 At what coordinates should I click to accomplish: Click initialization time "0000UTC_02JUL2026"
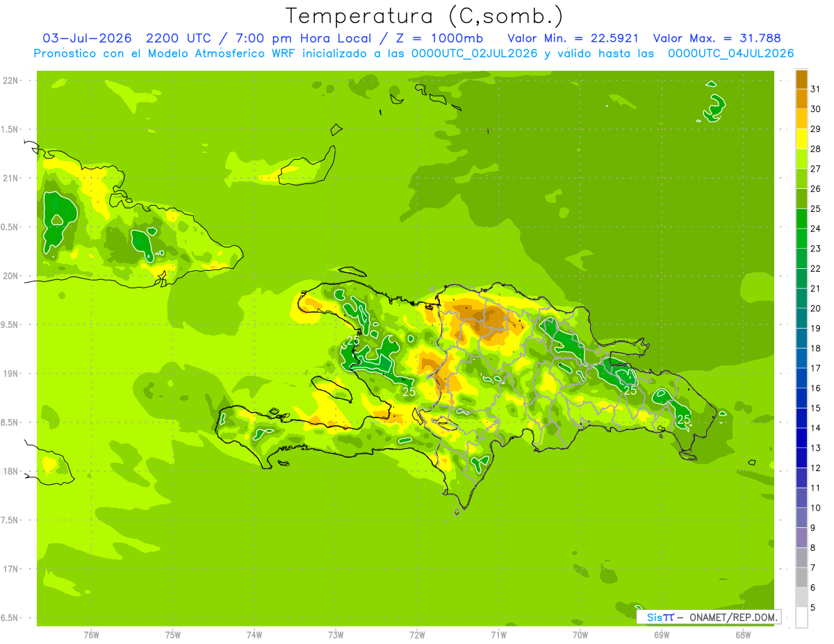[475, 53]
